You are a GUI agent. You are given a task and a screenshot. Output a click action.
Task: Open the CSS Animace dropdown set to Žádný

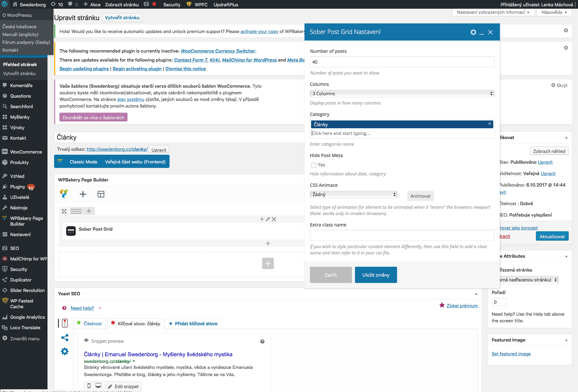pos(353,194)
